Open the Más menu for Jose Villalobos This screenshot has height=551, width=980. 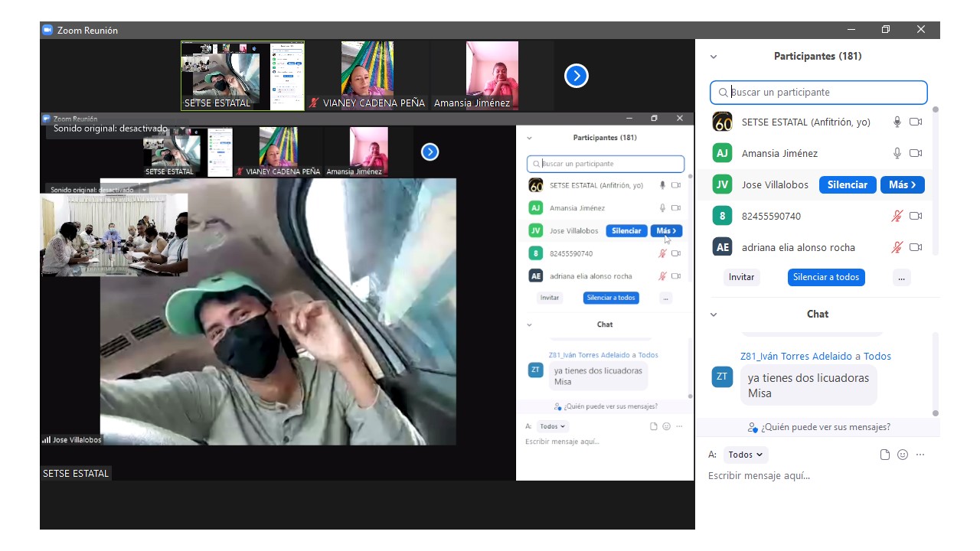click(x=902, y=184)
